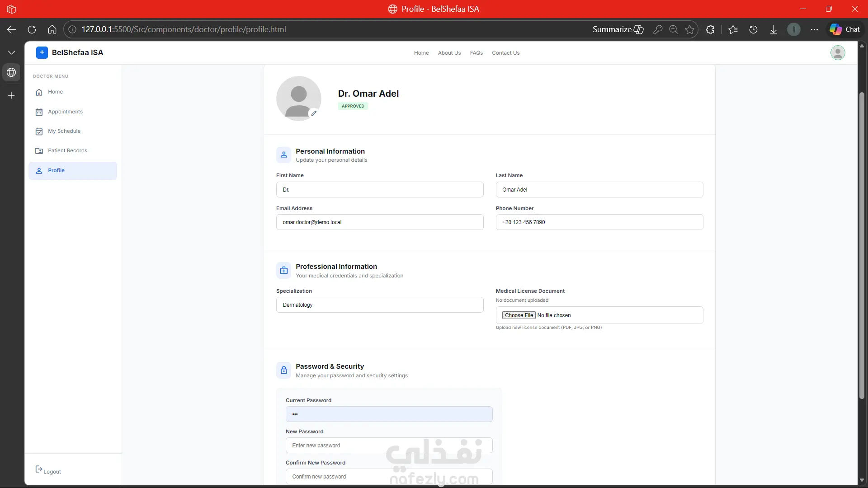Click the avatar edit pencil icon
Screen dimensions: 868x488
coord(314,113)
